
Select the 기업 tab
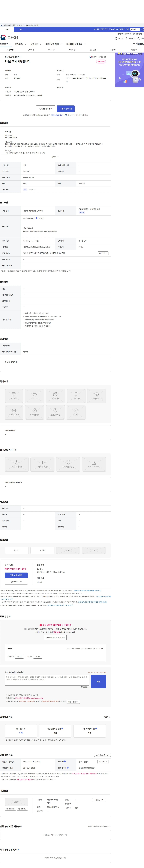point(21,29)
